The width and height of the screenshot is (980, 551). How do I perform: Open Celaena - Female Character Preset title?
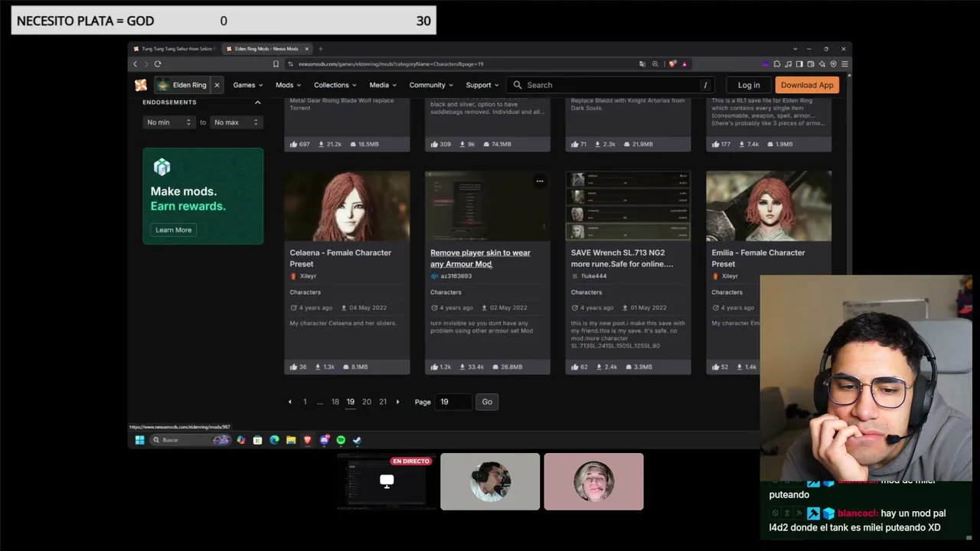pyautogui.click(x=340, y=258)
